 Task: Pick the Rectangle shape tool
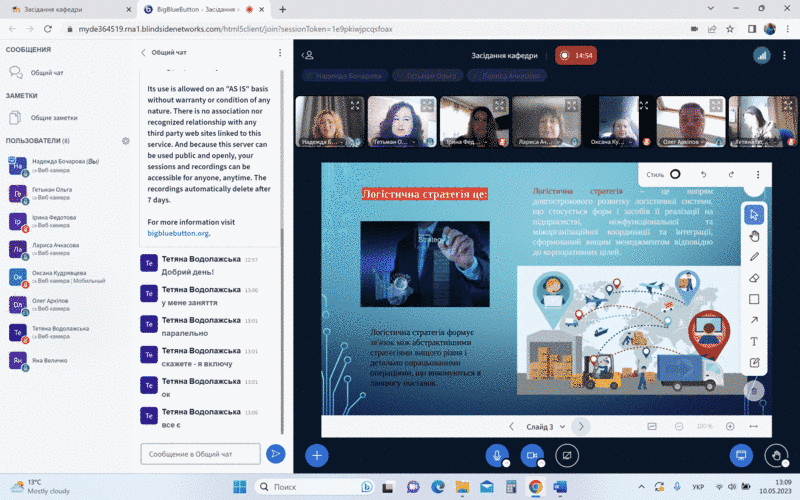(755, 299)
